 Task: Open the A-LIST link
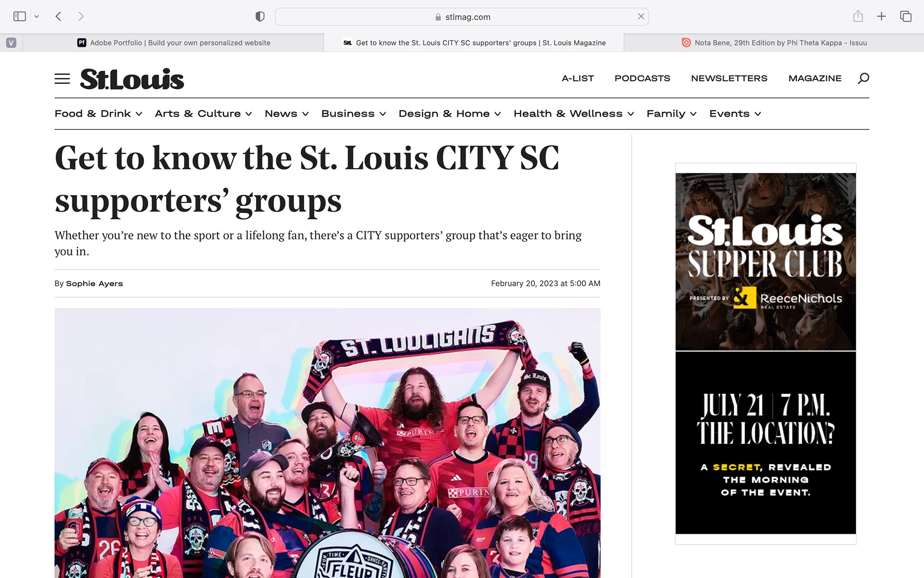(577, 78)
